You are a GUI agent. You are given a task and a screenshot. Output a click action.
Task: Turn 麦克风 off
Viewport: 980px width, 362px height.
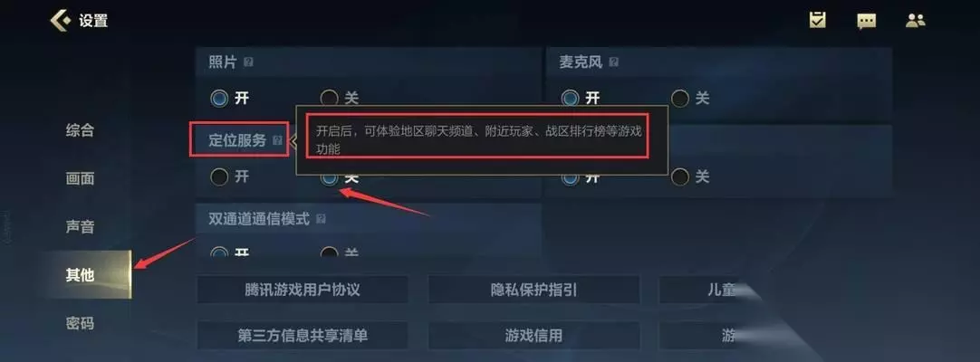[680, 98]
